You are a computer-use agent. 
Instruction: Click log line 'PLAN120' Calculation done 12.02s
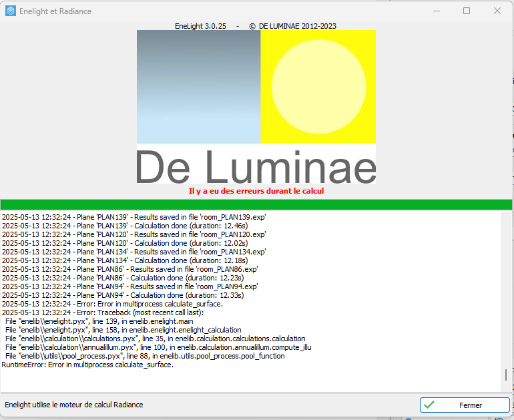[x=125, y=243]
